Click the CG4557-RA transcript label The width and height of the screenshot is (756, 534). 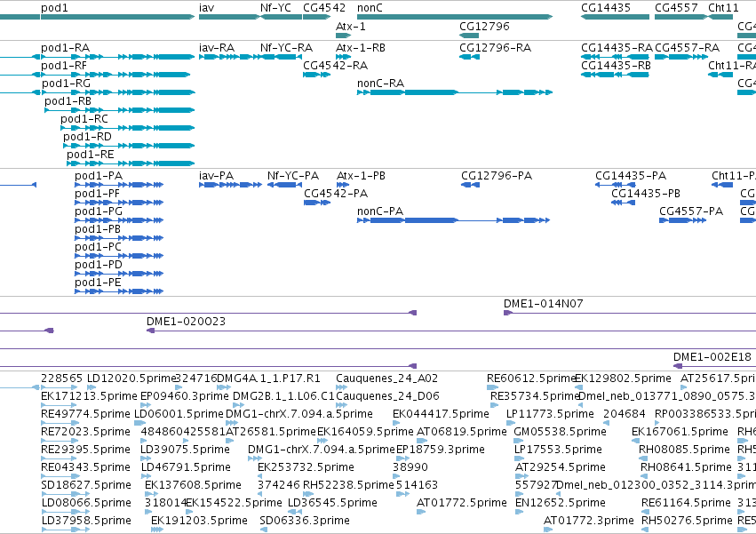pos(687,48)
